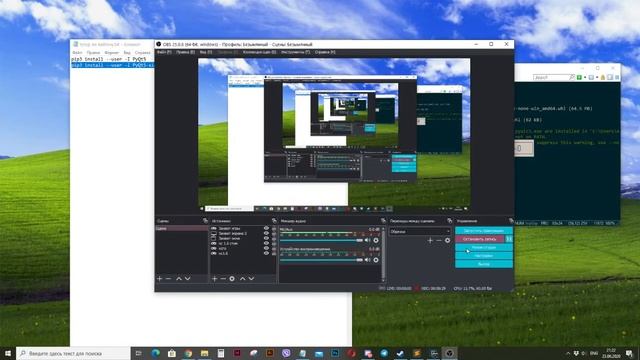Open the Коллекция сцен menu in OBS
The image size is (640, 360).
pos(259,52)
